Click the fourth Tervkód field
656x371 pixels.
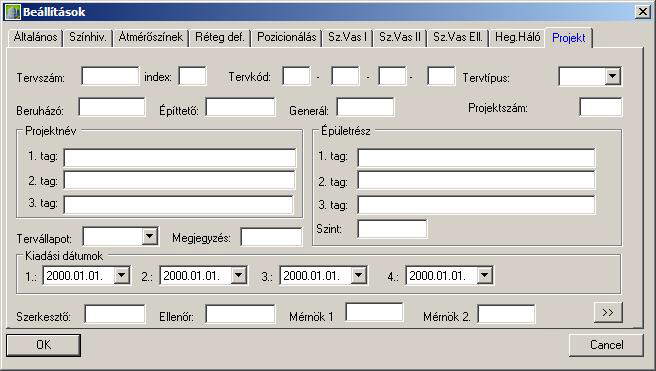pyautogui.click(x=441, y=76)
